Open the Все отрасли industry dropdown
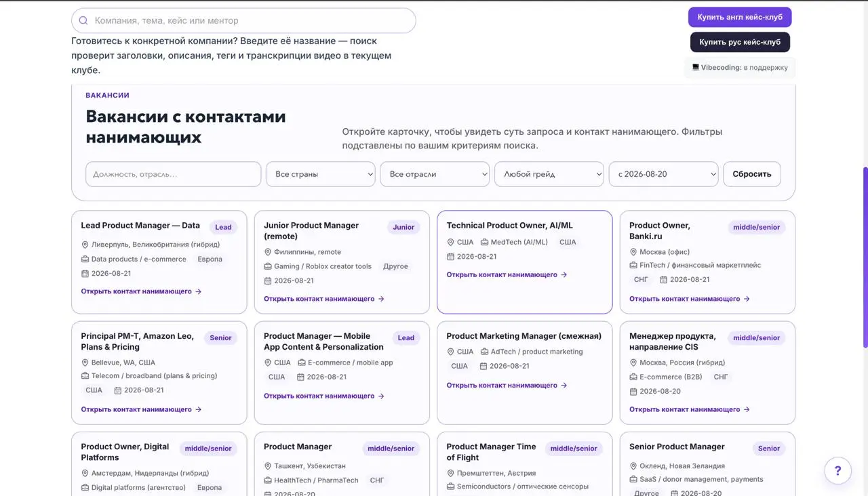 coord(435,174)
